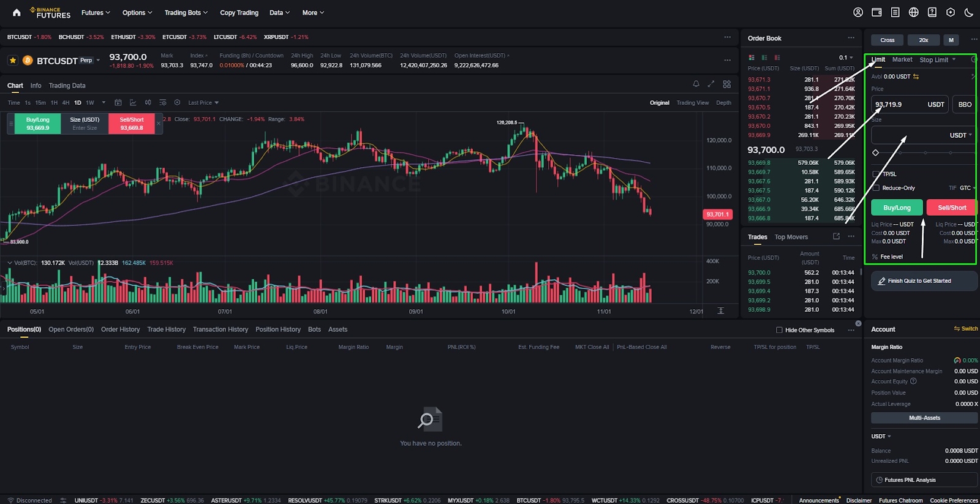Open the Stop Limit order type dropdown

point(938,59)
